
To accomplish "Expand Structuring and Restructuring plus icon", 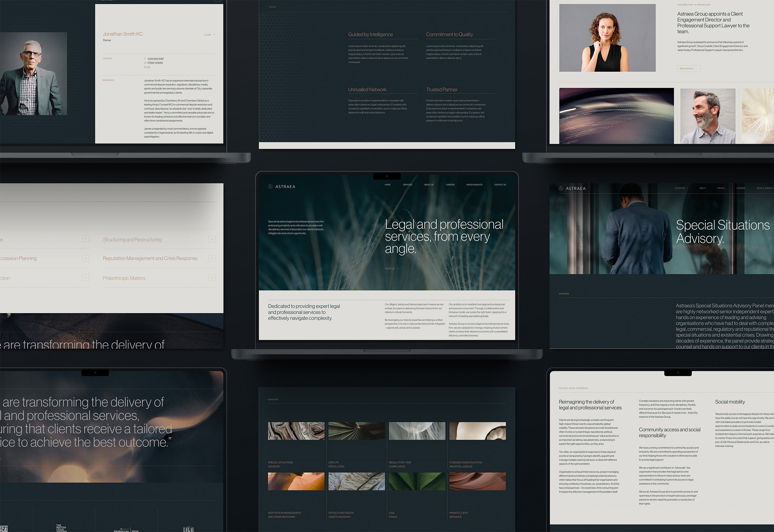I will click(212, 239).
